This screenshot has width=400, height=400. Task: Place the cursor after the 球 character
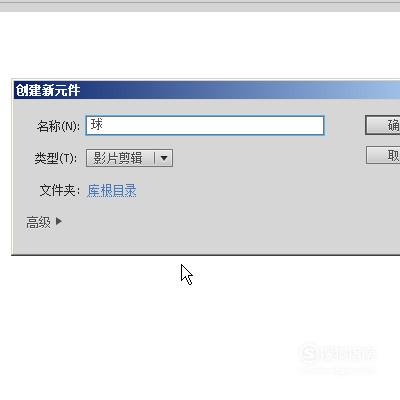click(x=103, y=125)
